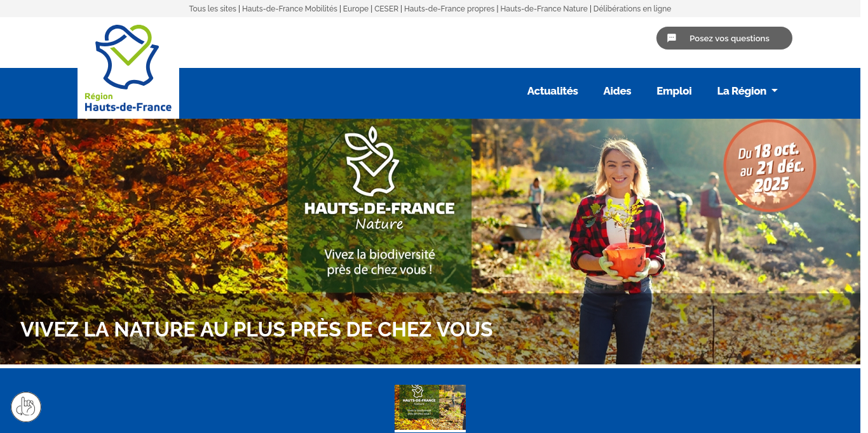The height and width of the screenshot is (433, 868).
Task: Click the orange date badge Du 18 oct.
Action: coord(770,166)
